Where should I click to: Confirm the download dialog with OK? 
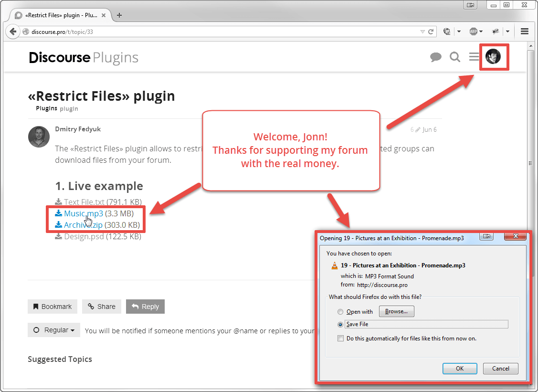460,368
